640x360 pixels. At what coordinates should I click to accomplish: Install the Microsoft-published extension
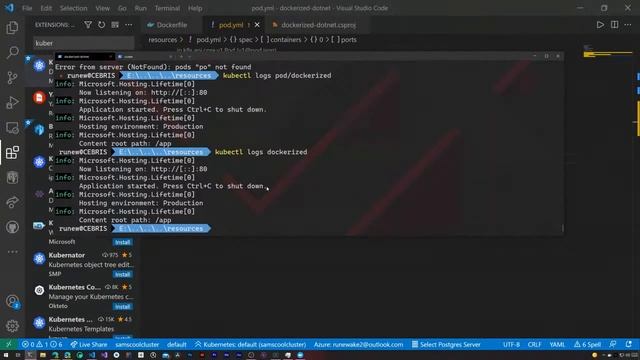pos(122,242)
